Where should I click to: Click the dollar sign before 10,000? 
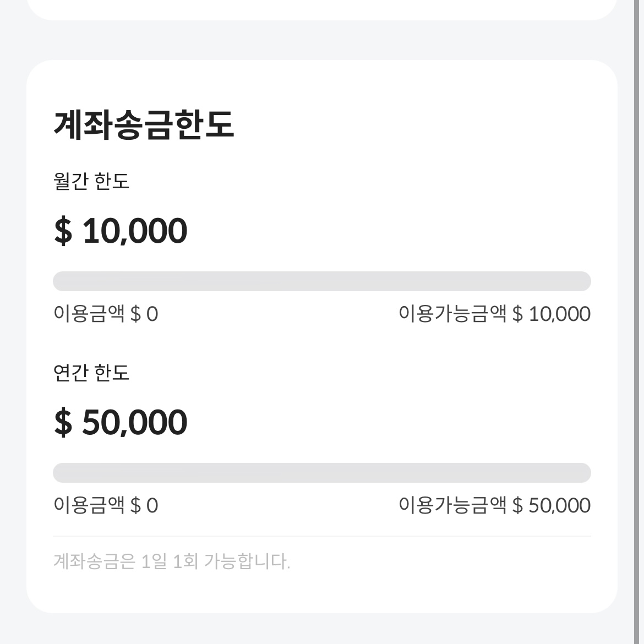click(62, 230)
